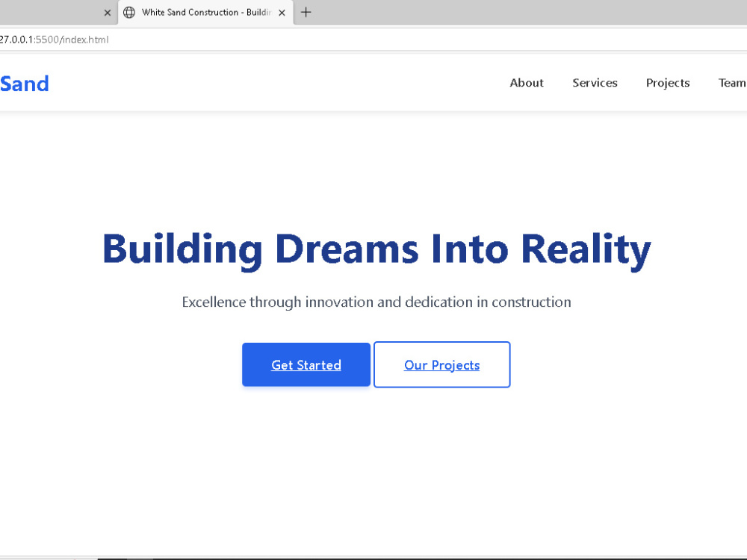The width and height of the screenshot is (747, 560).
Task: Select the White Sand Construction tab
Action: (205, 13)
